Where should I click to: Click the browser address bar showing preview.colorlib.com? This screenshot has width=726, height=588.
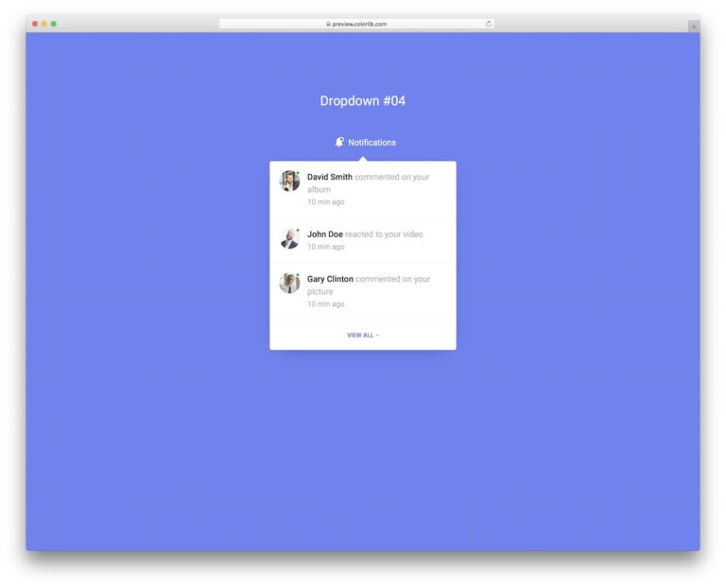point(356,24)
